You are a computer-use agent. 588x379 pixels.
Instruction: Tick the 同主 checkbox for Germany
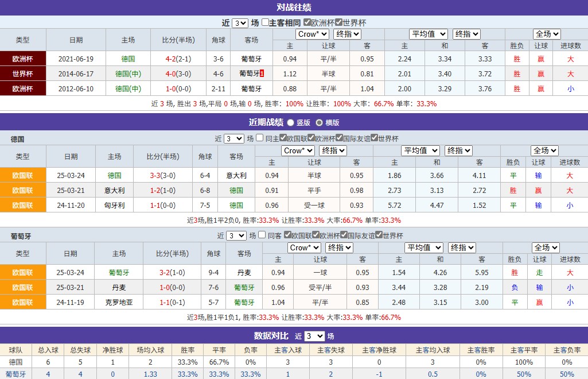[x=260, y=138]
